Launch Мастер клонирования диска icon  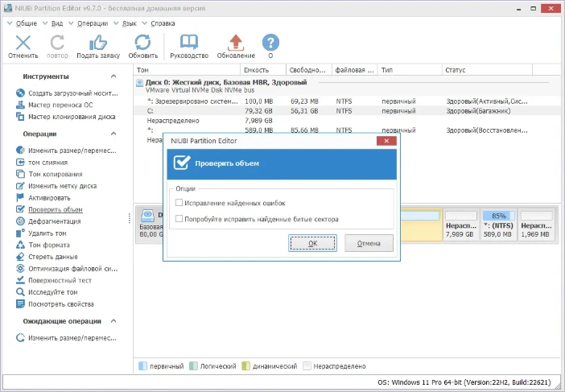(x=20, y=117)
